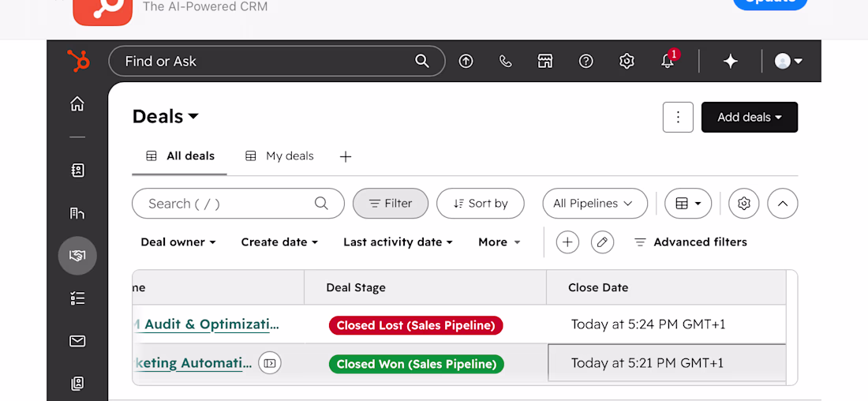This screenshot has width=868, height=401.
Task: Open the Deal owner filter dropdown
Action: (x=178, y=242)
